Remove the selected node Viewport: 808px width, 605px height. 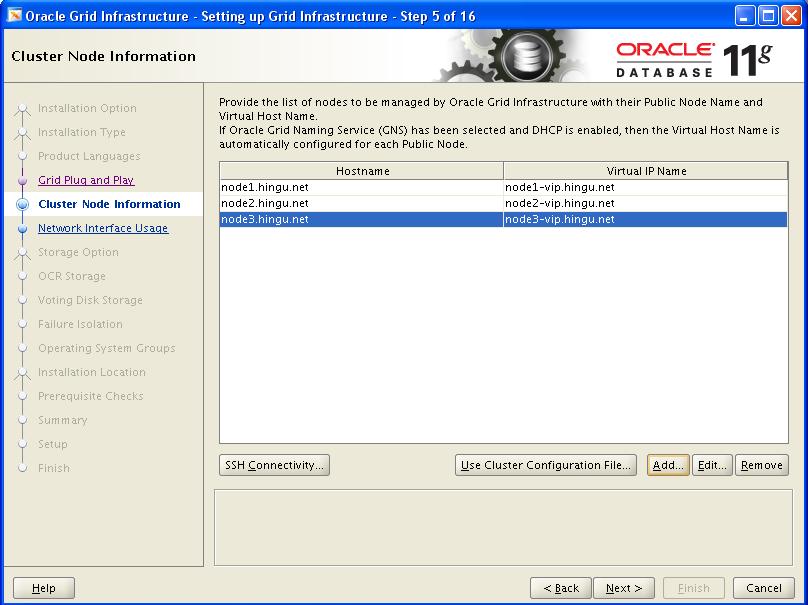pos(762,465)
